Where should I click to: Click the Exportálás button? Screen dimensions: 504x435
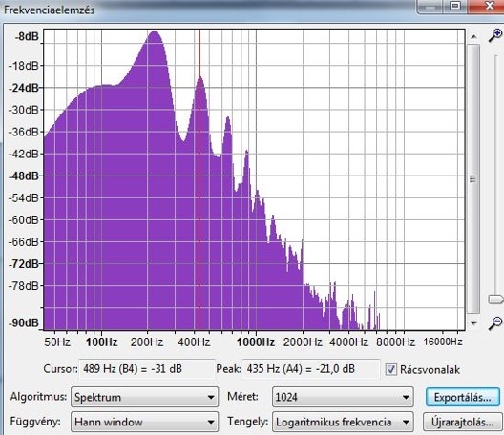(x=463, y=397)
